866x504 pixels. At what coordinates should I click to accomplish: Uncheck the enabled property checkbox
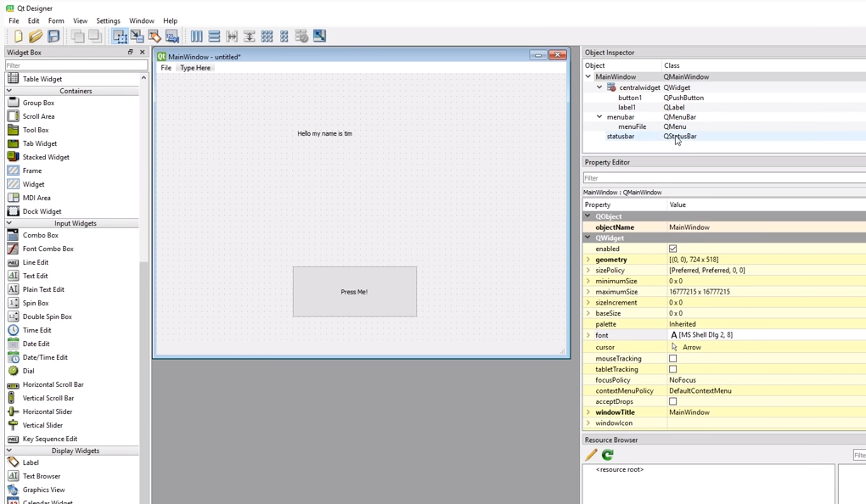point(675,248)
